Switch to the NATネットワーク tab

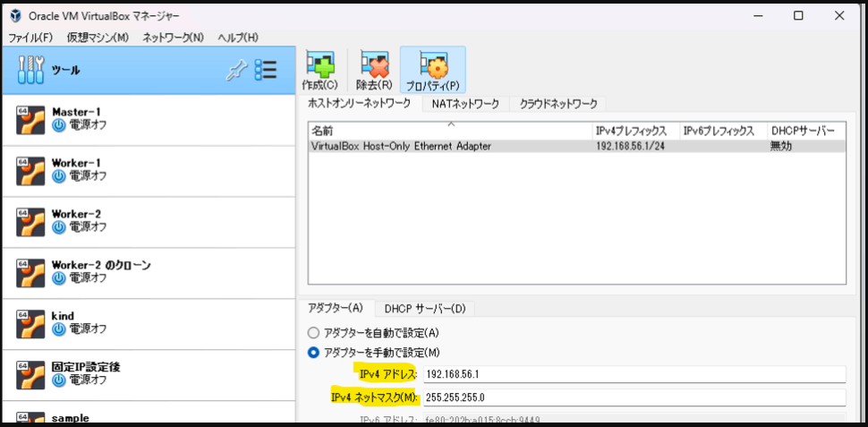click(x=465, y=104)
